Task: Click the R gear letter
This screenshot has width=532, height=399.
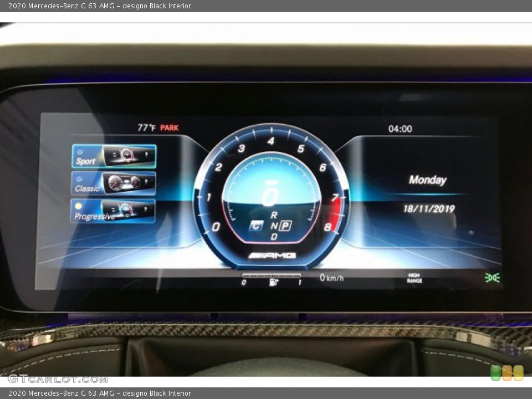Action: coord(274,215)
